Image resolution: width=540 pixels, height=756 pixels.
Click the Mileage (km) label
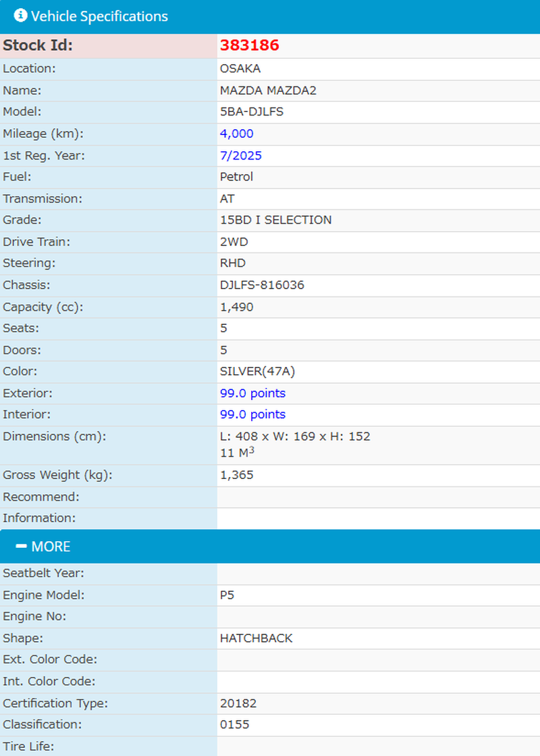click(43, 134)
